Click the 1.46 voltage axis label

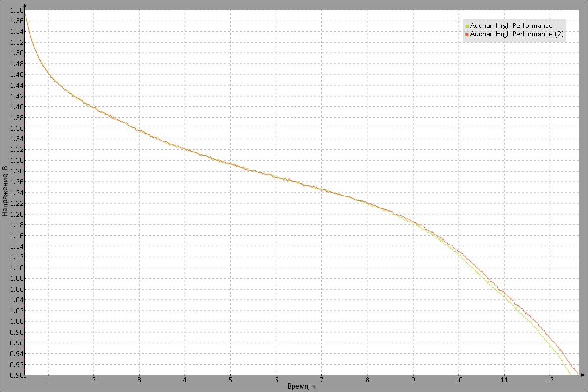coord(16,74)
